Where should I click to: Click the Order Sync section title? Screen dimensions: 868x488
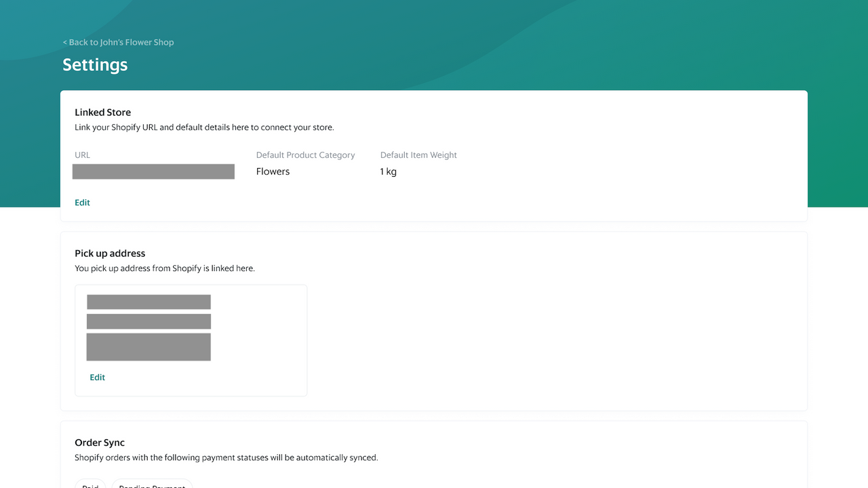point(100,442)
